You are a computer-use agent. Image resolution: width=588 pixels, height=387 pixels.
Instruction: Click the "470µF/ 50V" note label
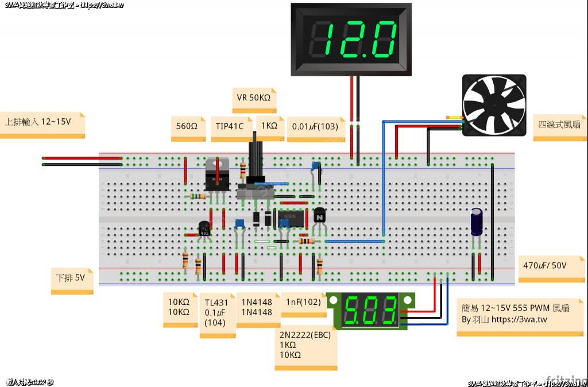pyautogui.click(x=546, y=266)
